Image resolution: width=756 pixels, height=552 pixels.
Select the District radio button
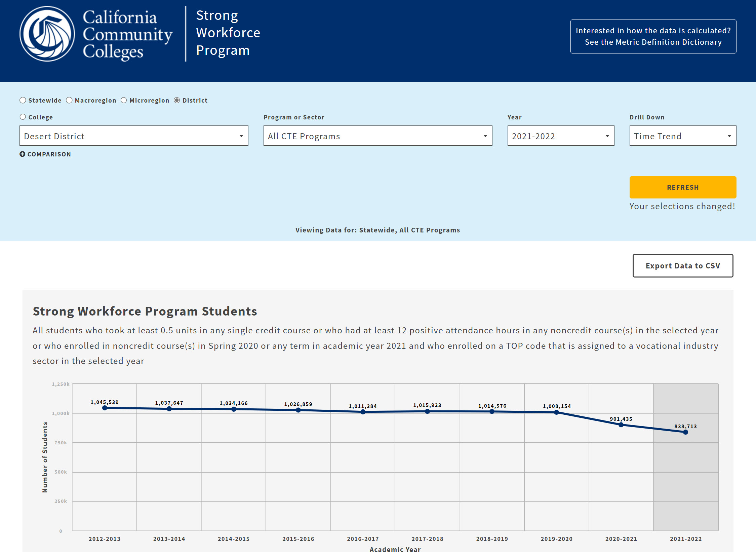177,100
